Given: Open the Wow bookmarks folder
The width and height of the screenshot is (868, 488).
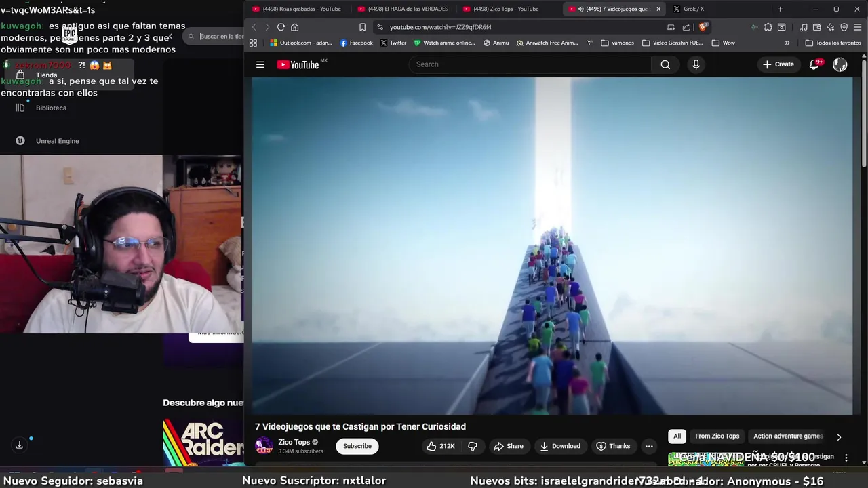Looking at the screenshot, I should coord(723,43).
